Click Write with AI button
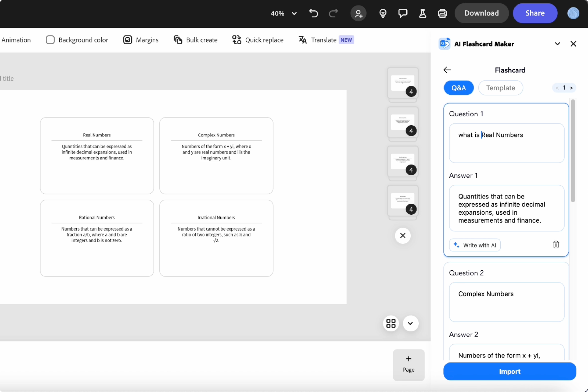Viewport: 588px width, 392px height. click(475, 245)
